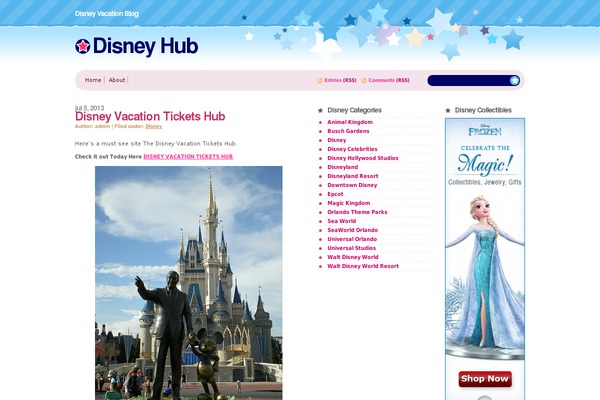The height and width of the screenshot is (400, 600).
Task: Click the Disney Hub site title
Action: (x=145, y=46)
